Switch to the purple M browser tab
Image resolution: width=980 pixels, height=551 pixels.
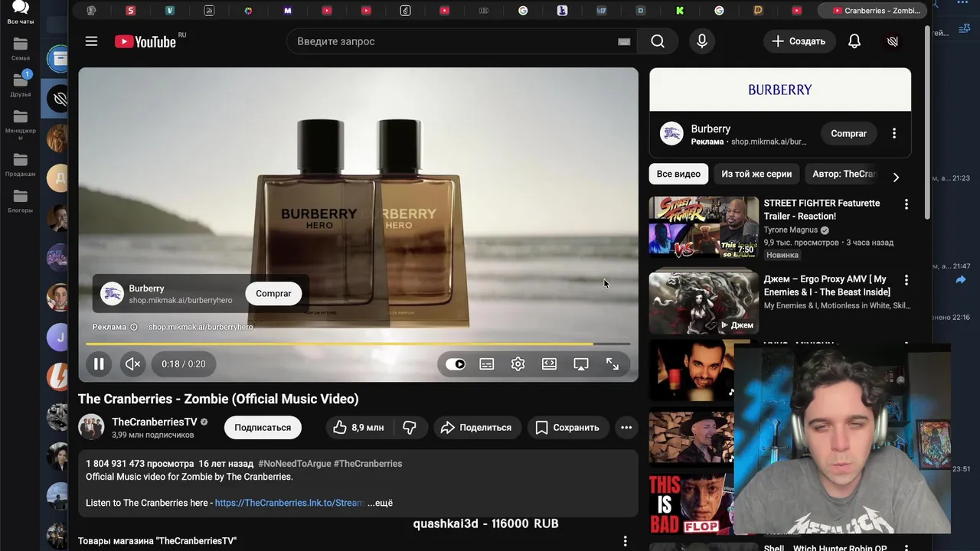click(x=287, y=11)
